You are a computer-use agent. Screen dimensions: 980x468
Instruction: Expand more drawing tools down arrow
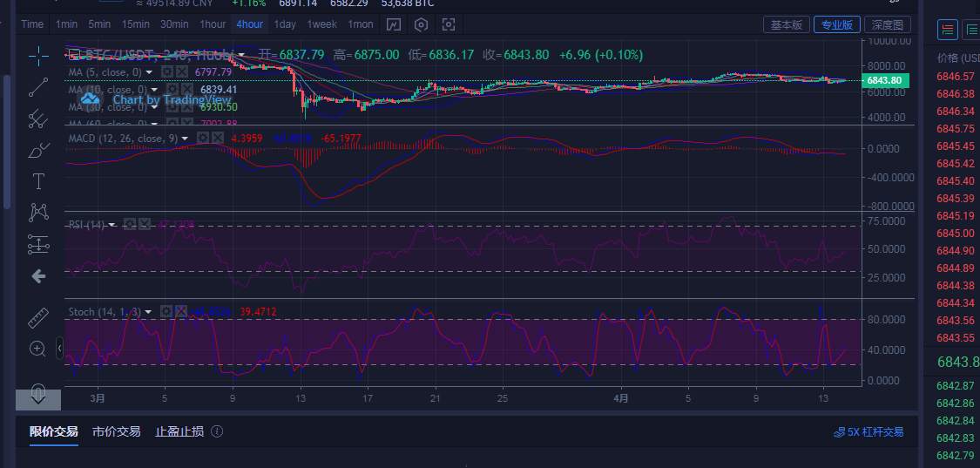38,400
